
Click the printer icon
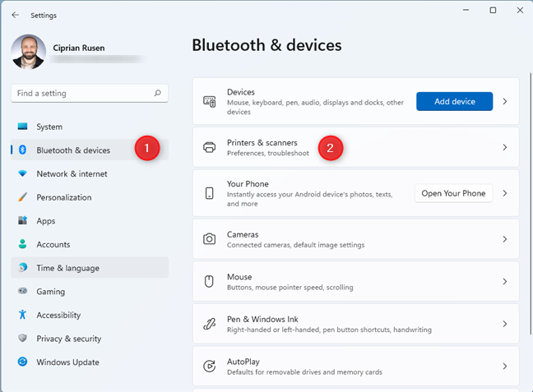210,147
